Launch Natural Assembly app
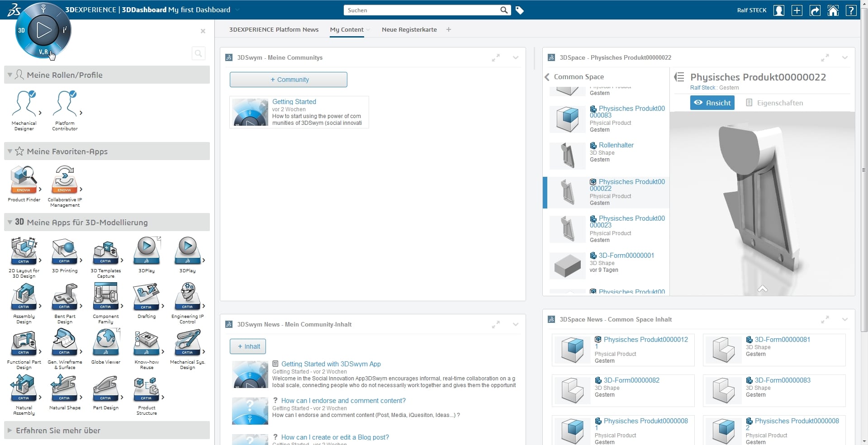The image size is (868, 445). click(x=24, y=388)
